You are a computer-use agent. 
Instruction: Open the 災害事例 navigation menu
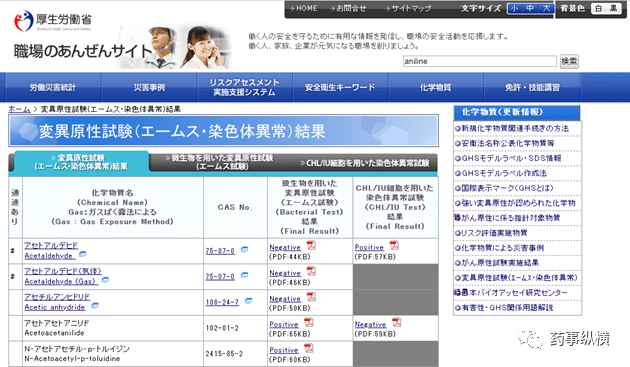(149, 87)
